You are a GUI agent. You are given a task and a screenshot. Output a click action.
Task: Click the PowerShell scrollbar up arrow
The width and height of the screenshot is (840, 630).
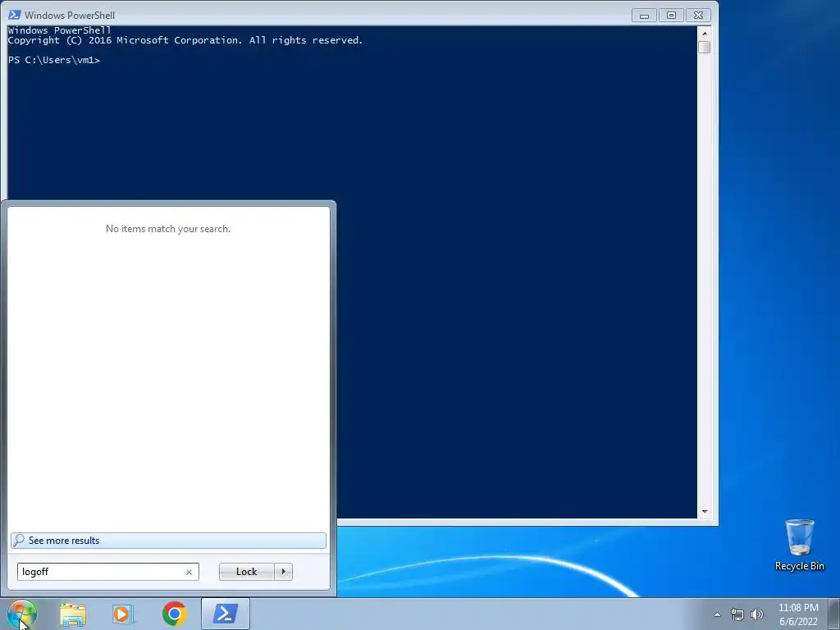[x=705, y=33]
